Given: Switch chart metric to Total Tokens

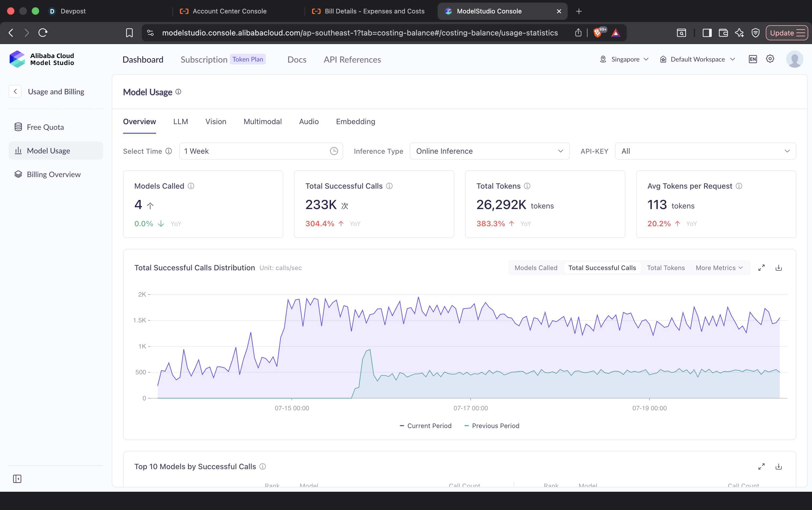Looking at the screenshot, I should coord(666,268).
